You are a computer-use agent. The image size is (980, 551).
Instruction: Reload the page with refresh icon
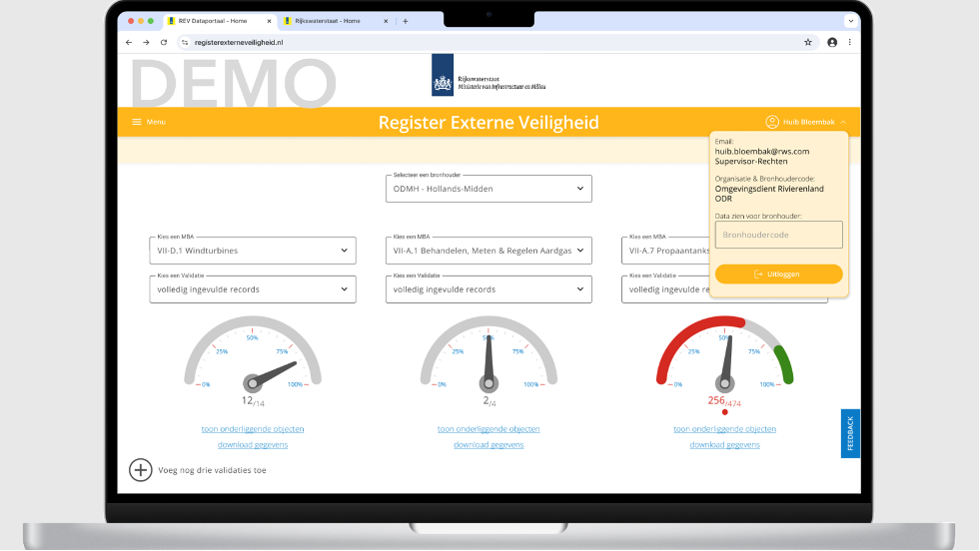164,43
